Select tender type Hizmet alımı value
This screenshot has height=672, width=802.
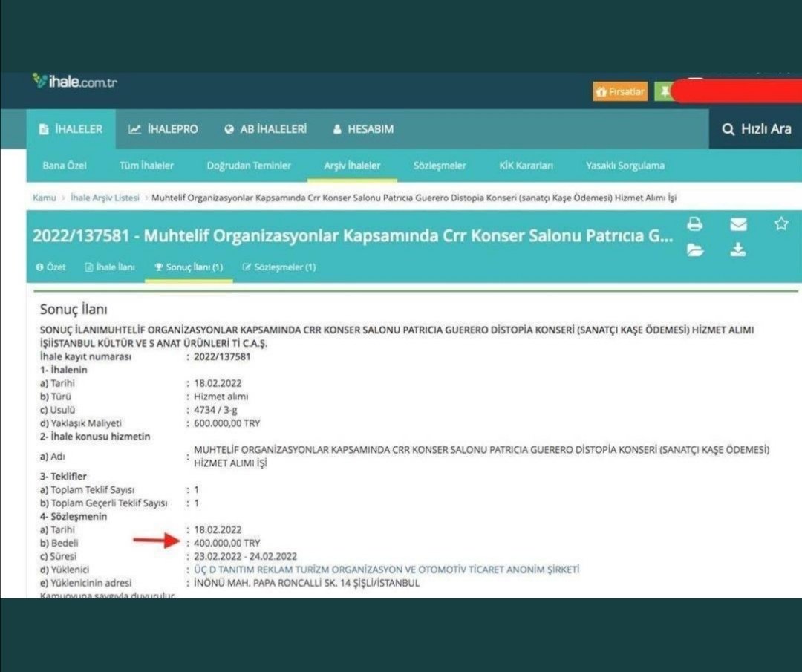coord(221,397)
